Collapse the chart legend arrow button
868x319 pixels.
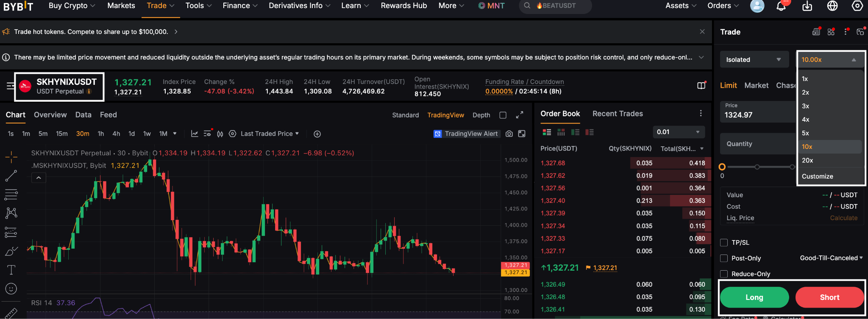point(39,178)
